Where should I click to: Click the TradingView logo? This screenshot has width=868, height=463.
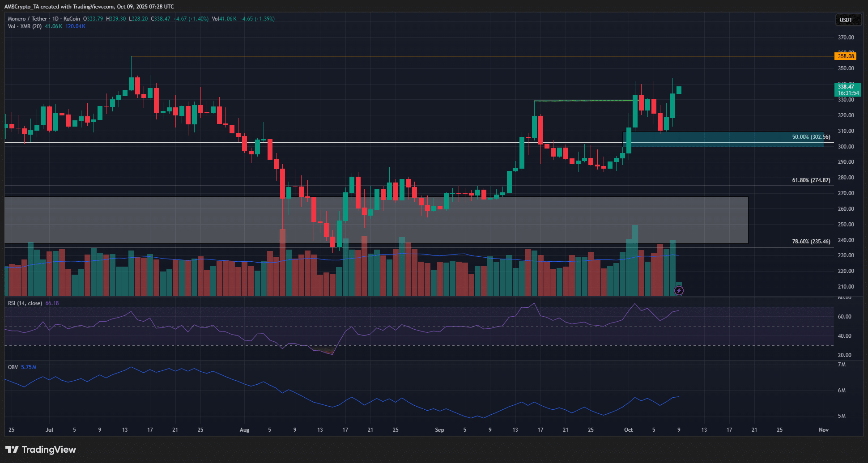41,450
